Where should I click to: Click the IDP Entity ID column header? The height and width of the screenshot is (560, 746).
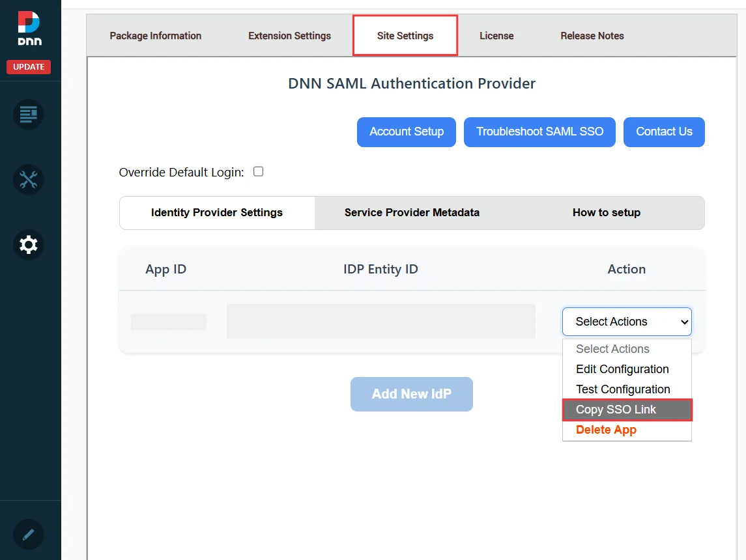pos(380,269)
